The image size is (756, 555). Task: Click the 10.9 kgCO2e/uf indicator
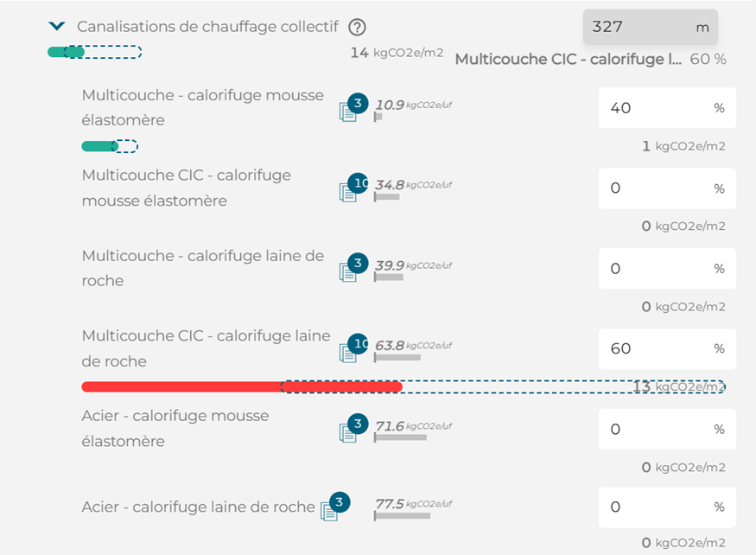(390, 105)
